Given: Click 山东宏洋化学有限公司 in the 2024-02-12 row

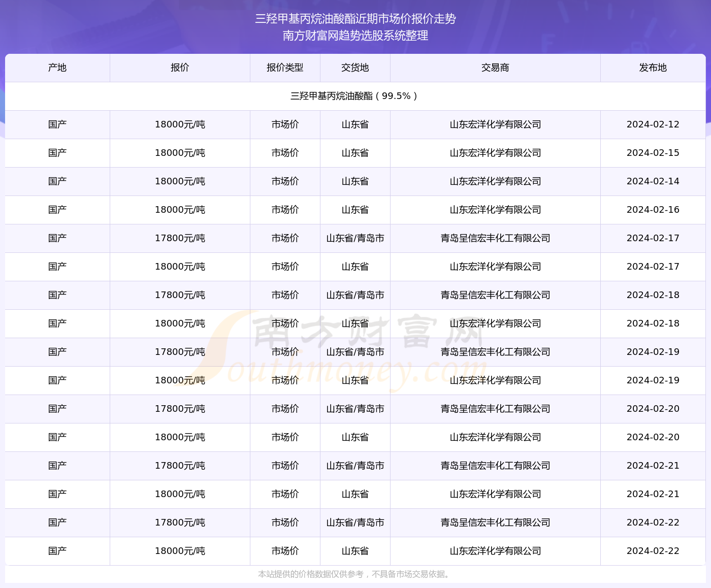Looking at the screenshot, I should point(495,124).
